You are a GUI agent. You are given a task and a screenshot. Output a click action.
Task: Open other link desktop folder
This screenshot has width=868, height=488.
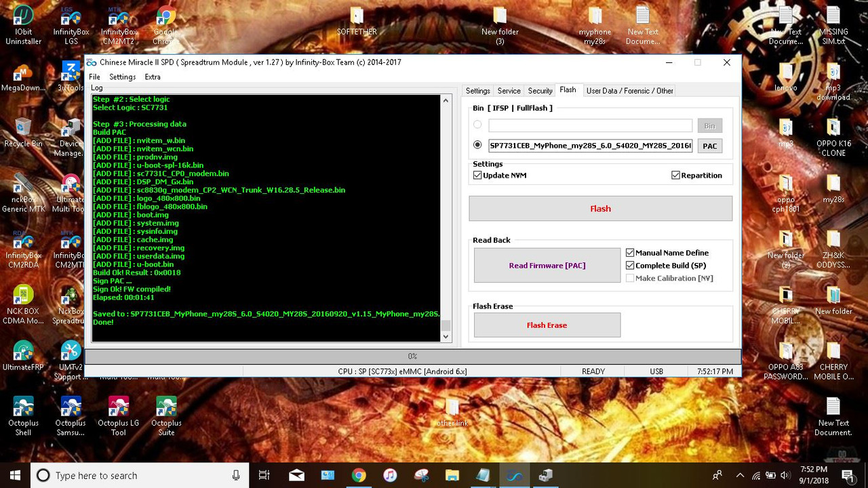click(452, 412)
